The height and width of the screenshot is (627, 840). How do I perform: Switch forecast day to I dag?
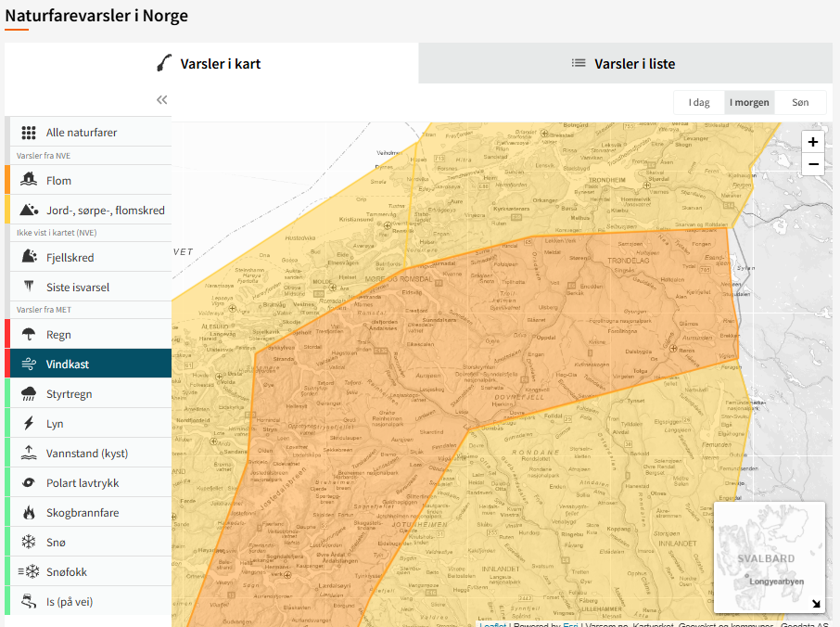tap(699, 102)
